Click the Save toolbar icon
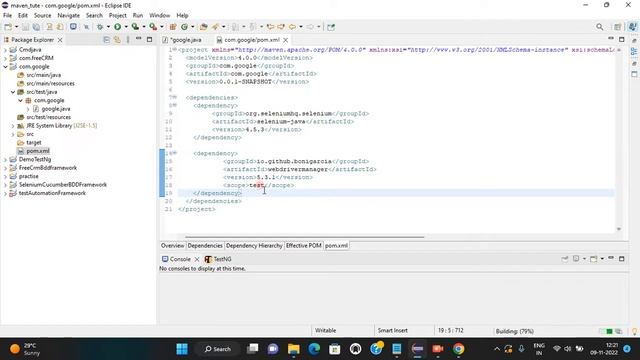The height and width of the screenshot is (360, 640). (25, 27)
